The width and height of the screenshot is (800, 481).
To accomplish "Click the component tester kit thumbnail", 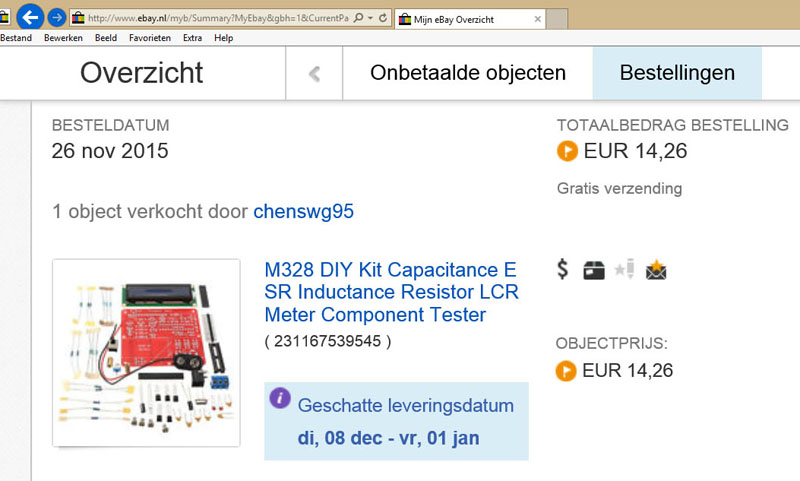I will (x=146, y=353).
